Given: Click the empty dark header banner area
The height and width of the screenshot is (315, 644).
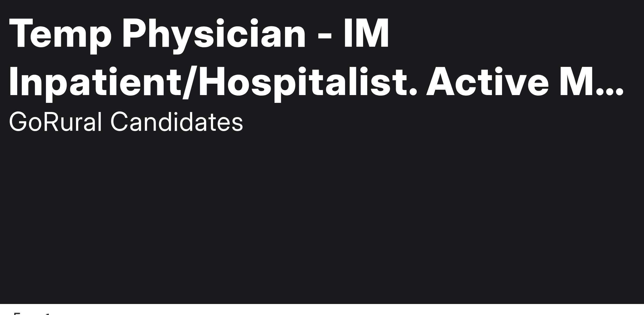Looking at the screenshot, I should tap(322, 215).
